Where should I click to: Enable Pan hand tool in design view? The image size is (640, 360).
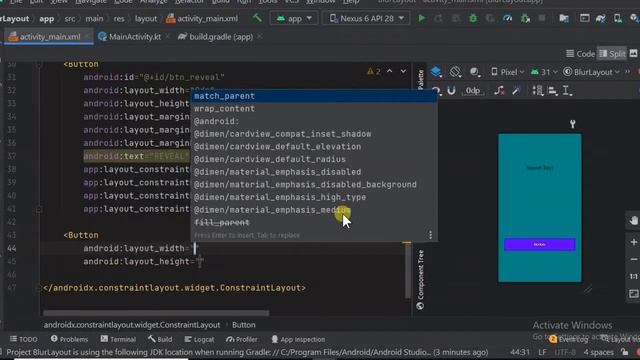coord(633,220)
